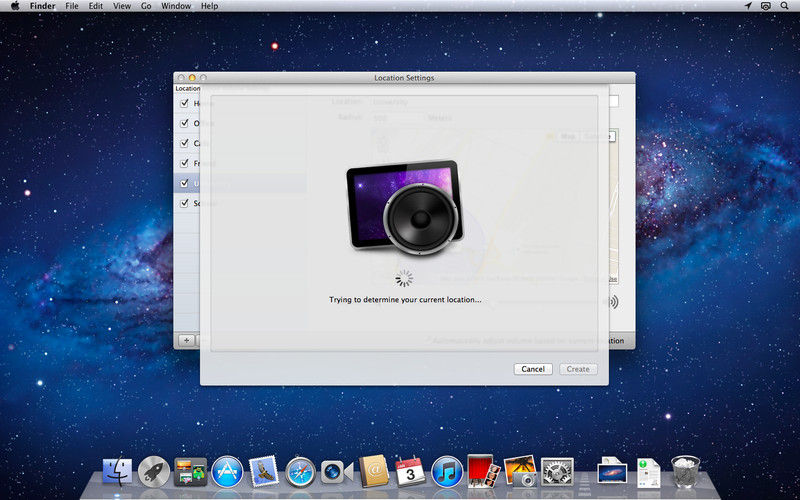Toggle checkbox of the row starting with C
The width and height of the screenshot is (800, 500).
184,143
